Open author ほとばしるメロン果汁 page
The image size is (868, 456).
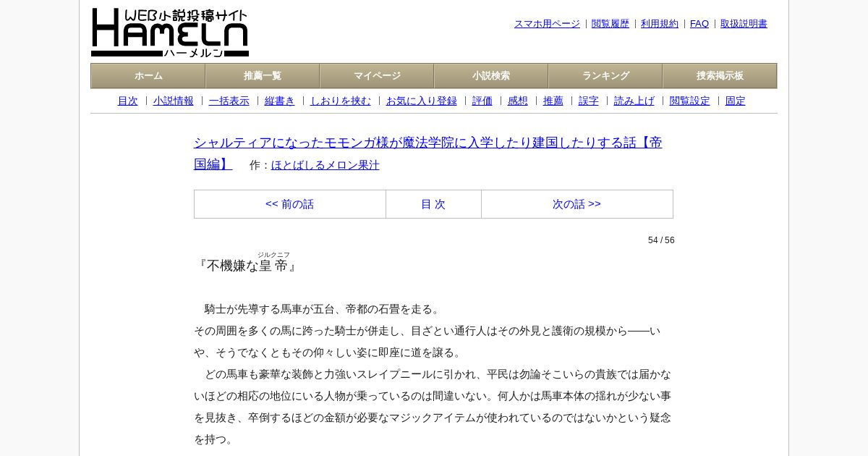pyautogui.click(x=325, y=165)
